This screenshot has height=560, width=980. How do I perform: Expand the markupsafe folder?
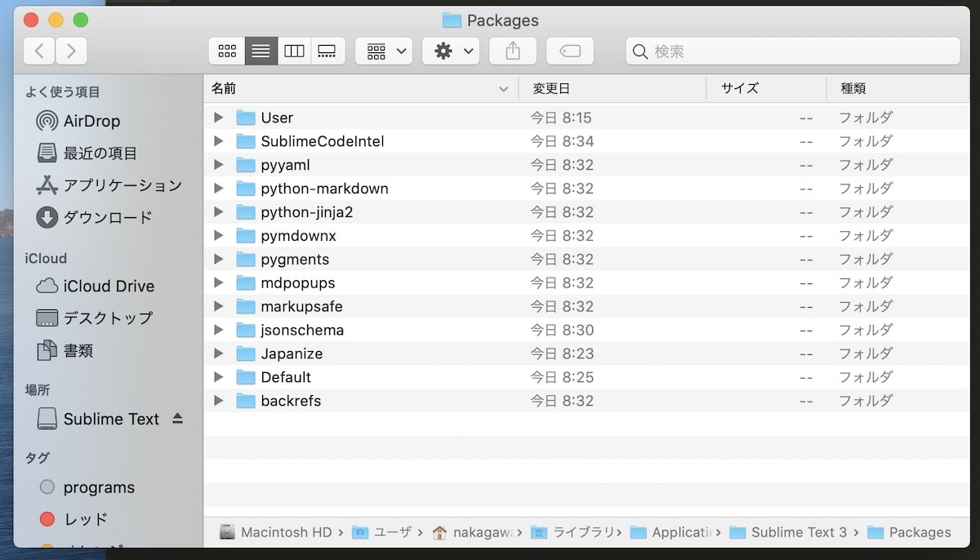[218, 307]
